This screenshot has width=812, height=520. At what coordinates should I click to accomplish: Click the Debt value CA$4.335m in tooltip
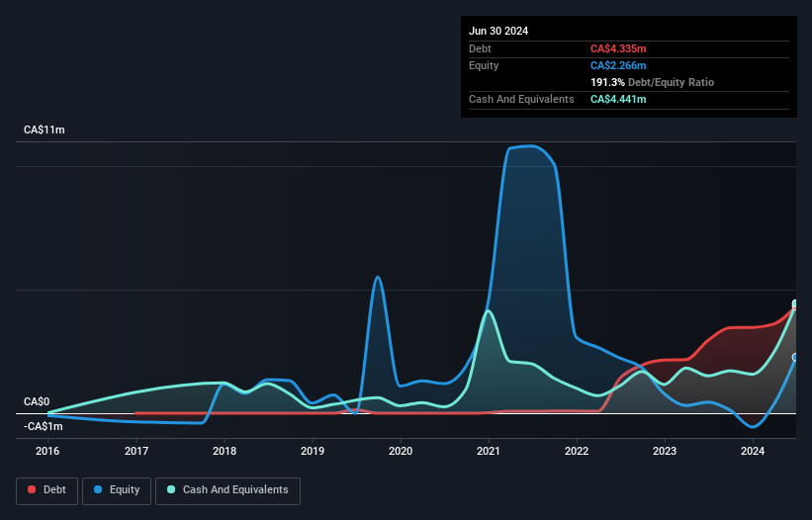pyautogui.click(x=618, y=48)
